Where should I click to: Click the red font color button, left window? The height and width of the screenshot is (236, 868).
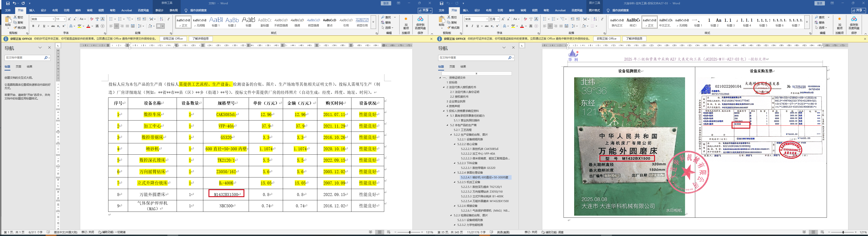pyautogui.click(x=88, y=26)
